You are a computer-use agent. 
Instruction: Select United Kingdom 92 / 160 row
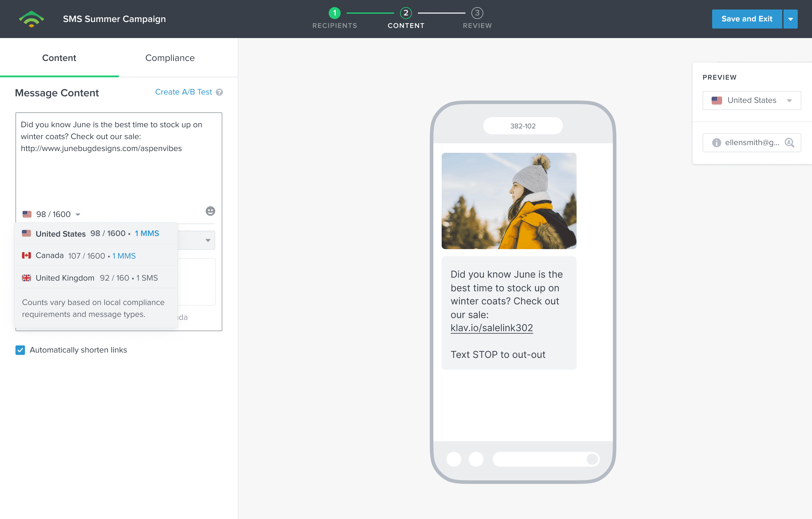click(x=96, y=278)
